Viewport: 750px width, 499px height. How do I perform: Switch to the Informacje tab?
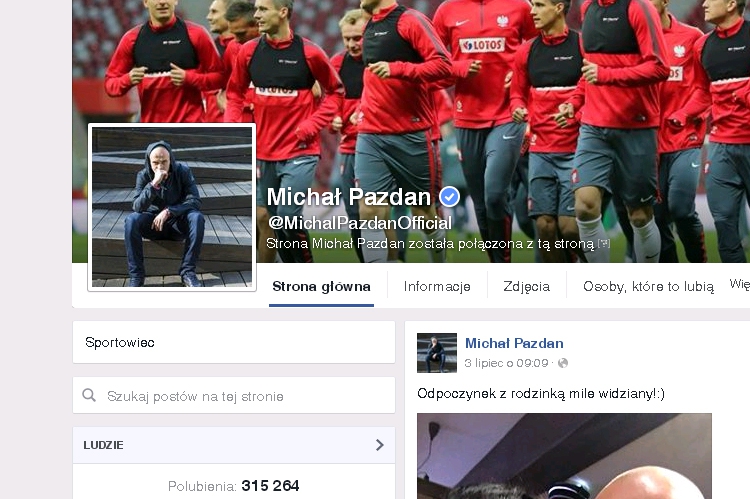click(x=437, y=286)
